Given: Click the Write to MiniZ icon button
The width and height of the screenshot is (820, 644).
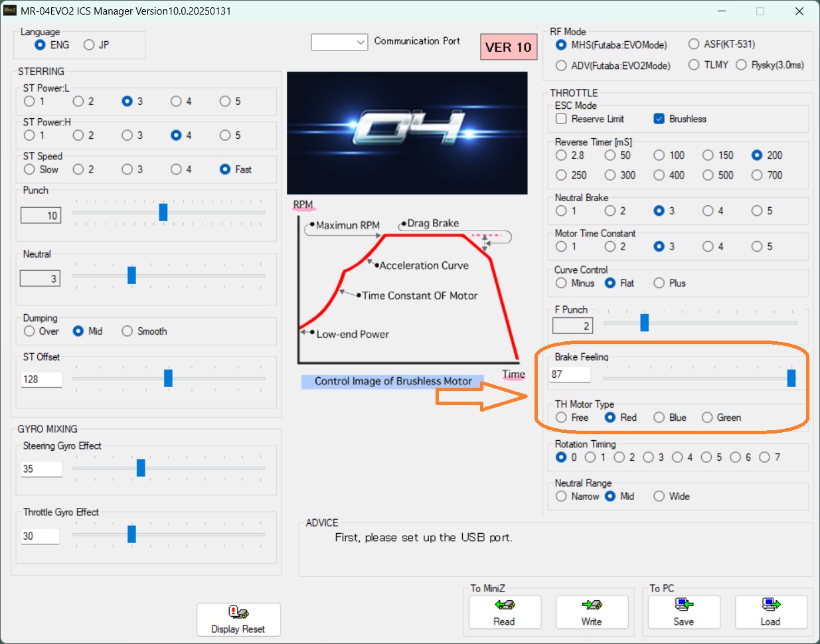Looking at the screenshot, I should tap(592, 611).
